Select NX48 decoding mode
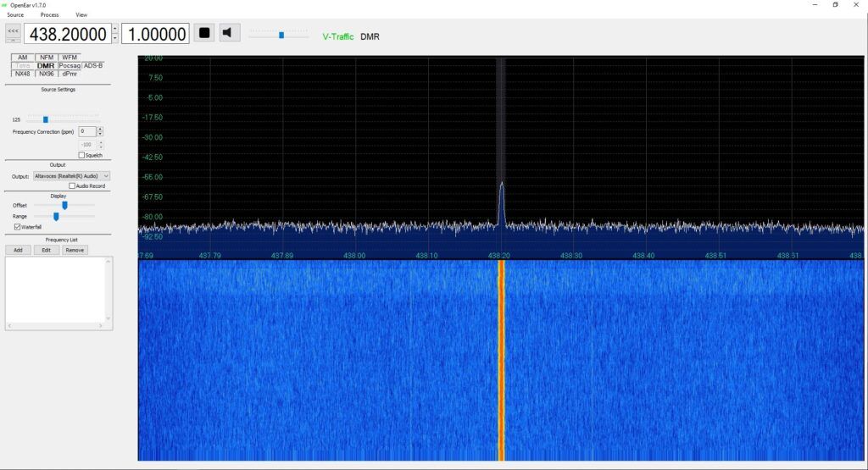 point(23,74)
